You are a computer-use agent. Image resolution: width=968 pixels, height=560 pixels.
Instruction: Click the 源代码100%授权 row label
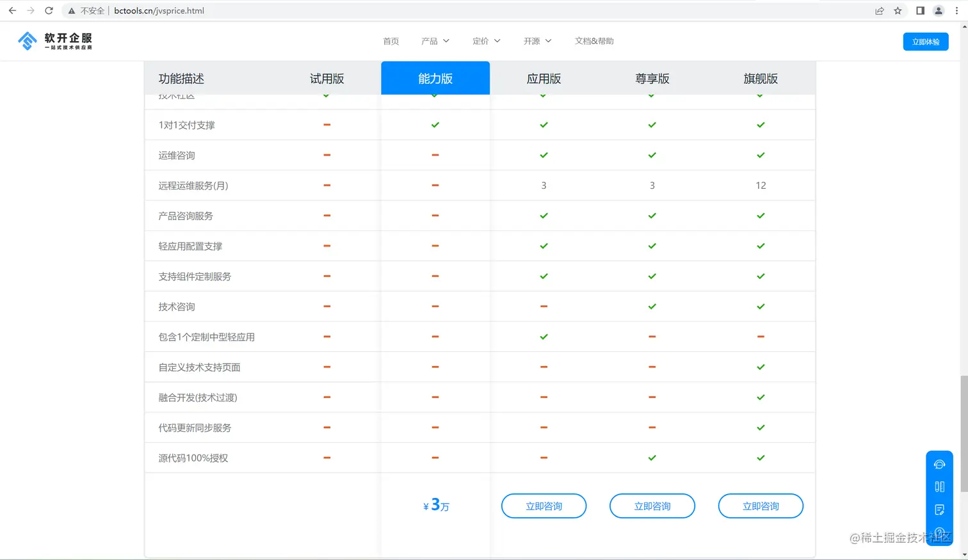pyautogui.click(x=193, y=458)
